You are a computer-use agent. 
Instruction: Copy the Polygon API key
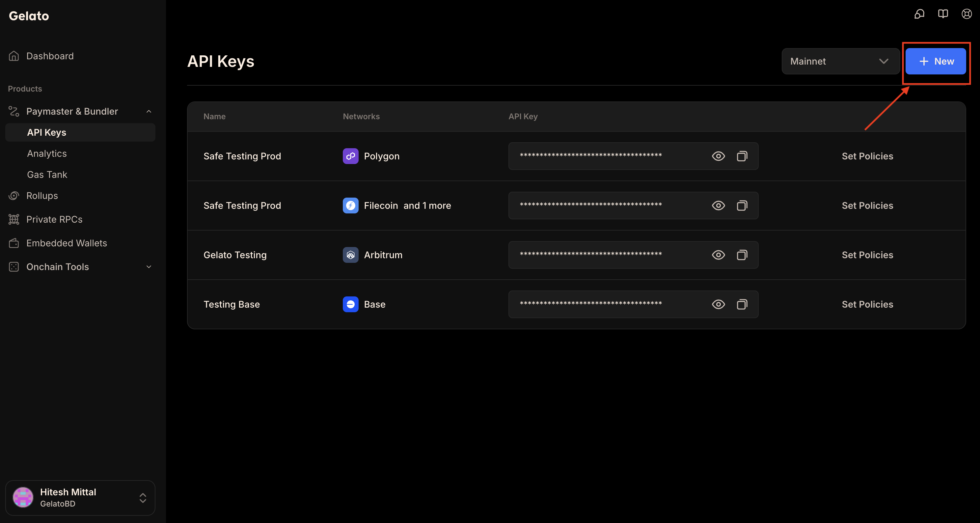click(x=742, y=156)
